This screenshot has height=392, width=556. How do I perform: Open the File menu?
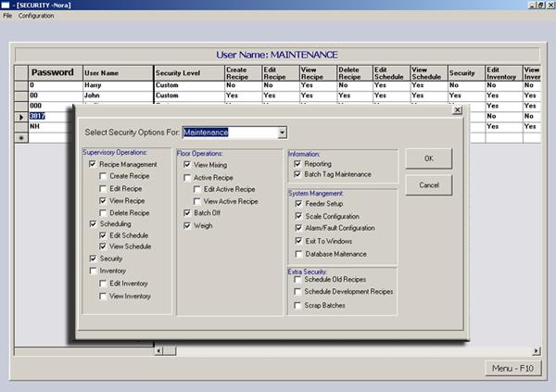click(7, 16)
